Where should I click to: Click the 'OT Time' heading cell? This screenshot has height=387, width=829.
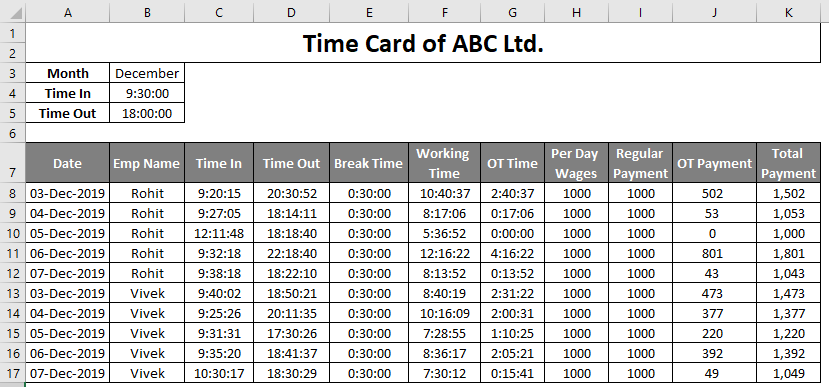(x=512, y=163)
